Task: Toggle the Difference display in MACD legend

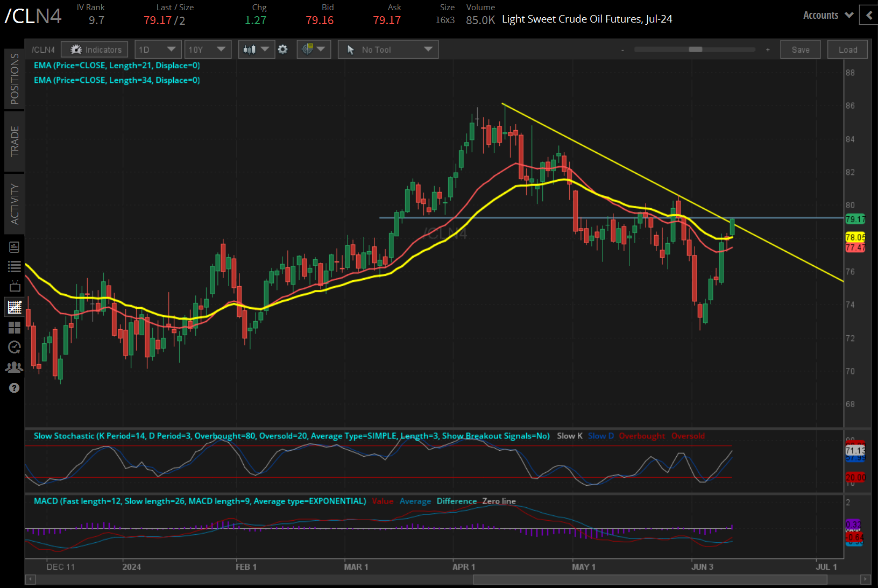Action: pos(456,501)
